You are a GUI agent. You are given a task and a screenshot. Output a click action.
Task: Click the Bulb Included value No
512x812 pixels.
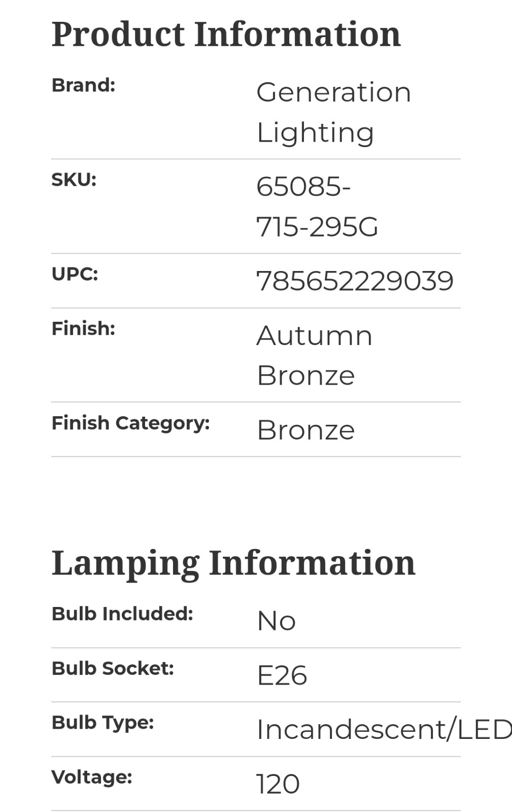[277, 621]
